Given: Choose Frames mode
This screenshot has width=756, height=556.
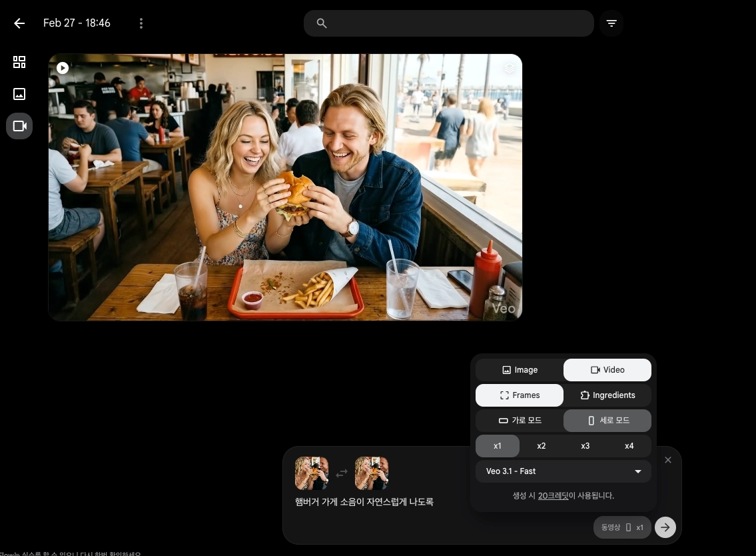Looking at the screenshot, I should [520, 395].
